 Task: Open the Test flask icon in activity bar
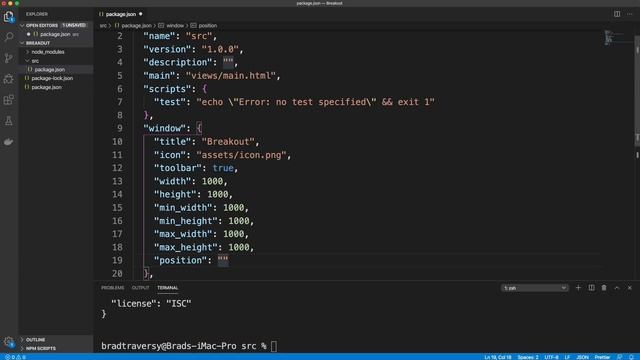coord(9,120)
